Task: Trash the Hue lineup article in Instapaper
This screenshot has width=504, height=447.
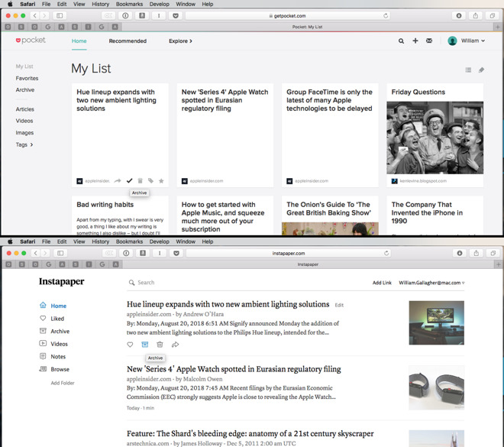Action: 160,345
